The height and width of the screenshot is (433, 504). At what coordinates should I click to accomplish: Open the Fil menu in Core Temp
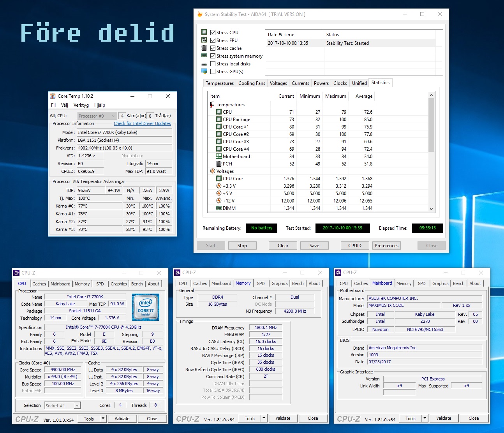tap(53, 105)
